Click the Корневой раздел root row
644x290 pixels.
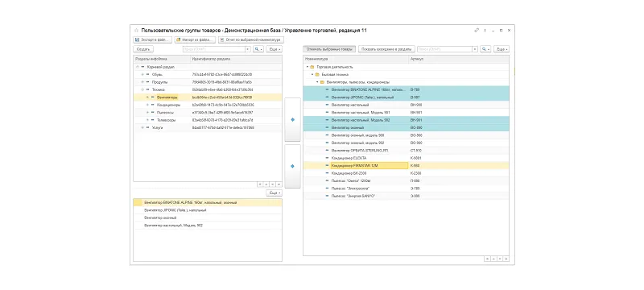208,67
